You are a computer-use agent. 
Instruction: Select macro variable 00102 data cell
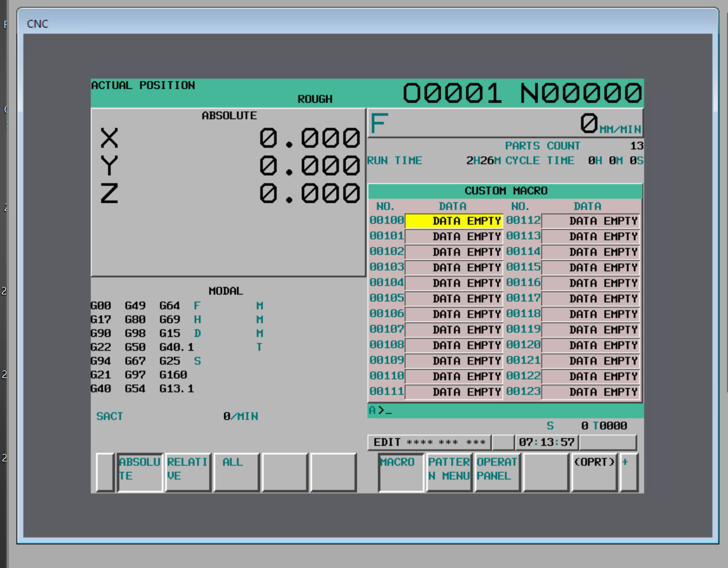(454, 252)
